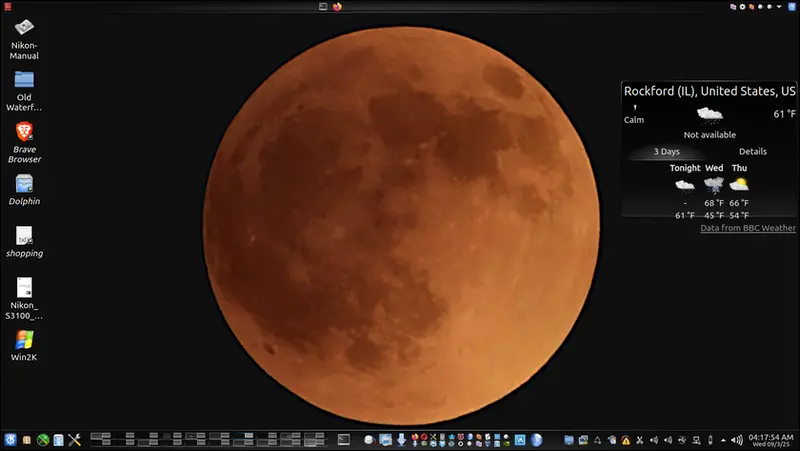The image size is (800, 451).
Task: Open the Data from BBC Weather link
Action: coord(747,228)
